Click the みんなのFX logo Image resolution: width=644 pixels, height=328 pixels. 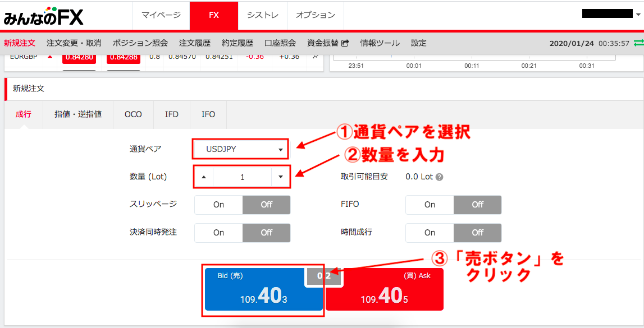click(42, 15)
